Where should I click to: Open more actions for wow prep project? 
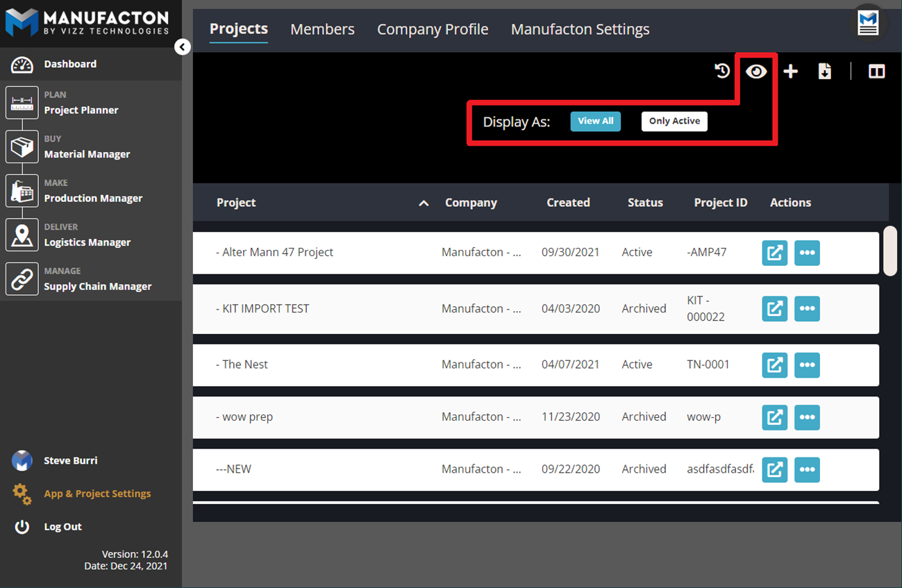807,417
